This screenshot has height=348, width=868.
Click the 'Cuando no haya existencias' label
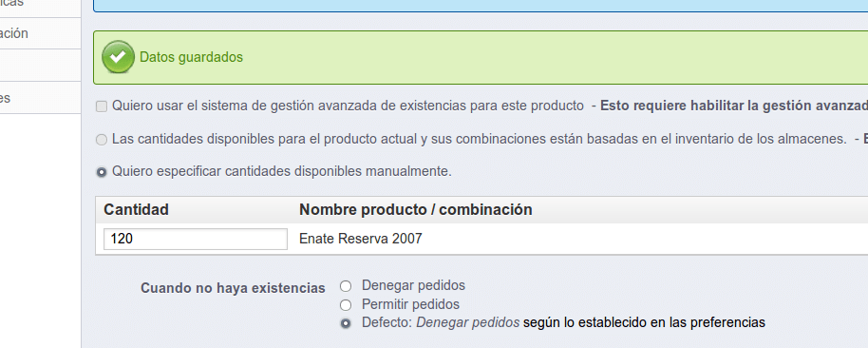[233, 288]
